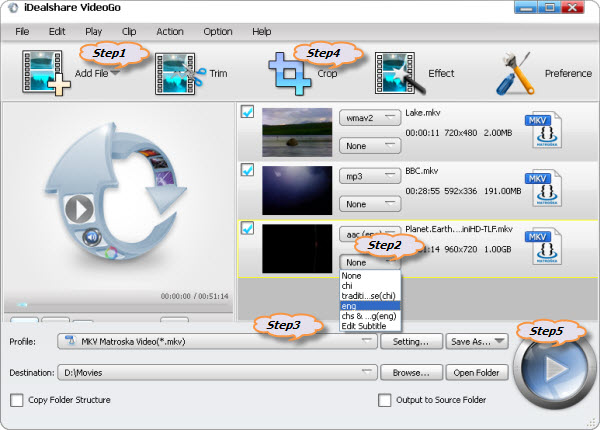The height and width of the screenshot is (430, 600).
Task: Choose Edit Subtitle option
Action: [370, 326]
